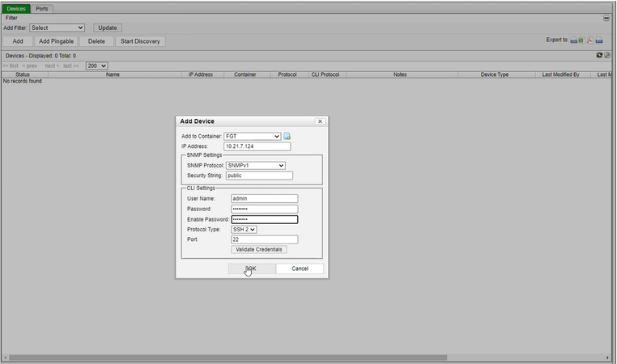The image size is (617, 364).
Task: Change the page size 200 dropdown
Action: pos(96,66)
